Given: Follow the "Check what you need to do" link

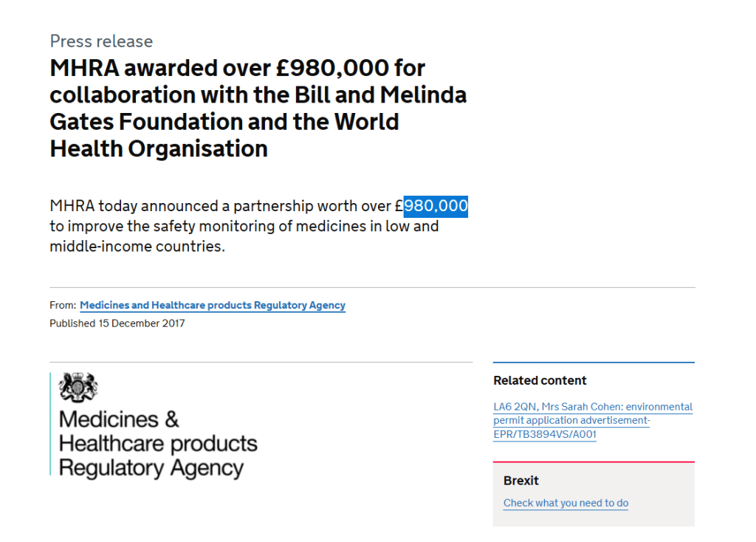Looking at the screenshot, I should (x=566, y=503).
